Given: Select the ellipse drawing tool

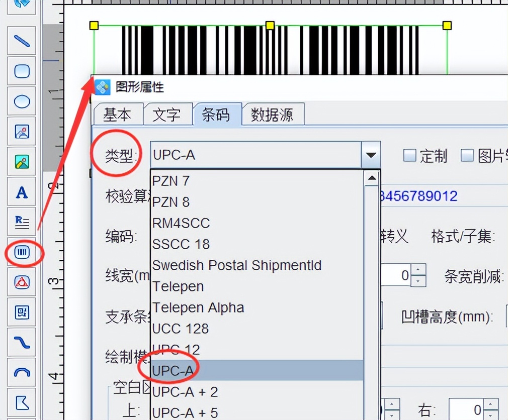Looking at the screenshot, I should tap(22, 101).
